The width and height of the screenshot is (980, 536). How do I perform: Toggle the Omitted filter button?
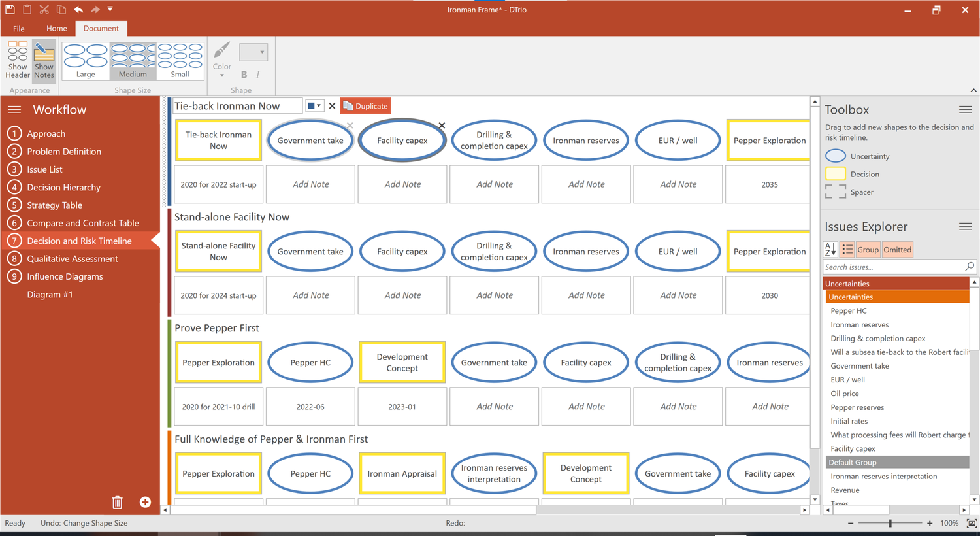pyautogui.click(x=897, y=250)
